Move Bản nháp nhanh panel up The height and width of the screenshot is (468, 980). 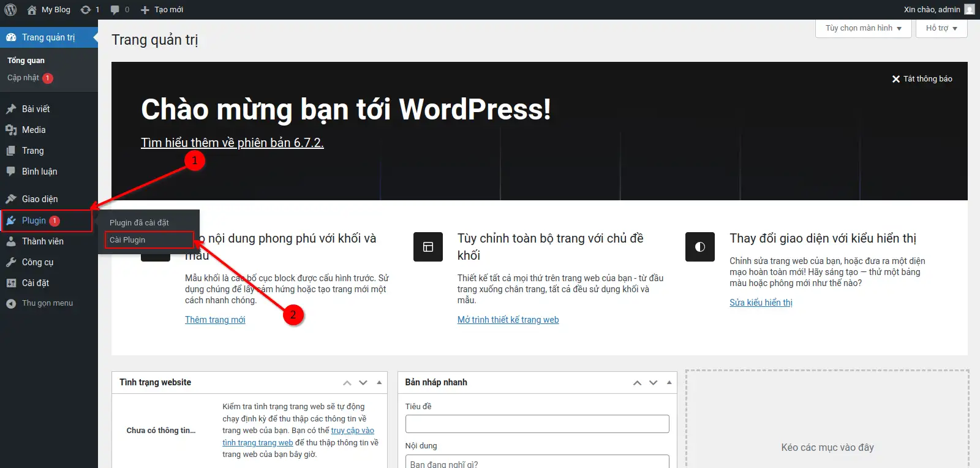pos(638,383)
